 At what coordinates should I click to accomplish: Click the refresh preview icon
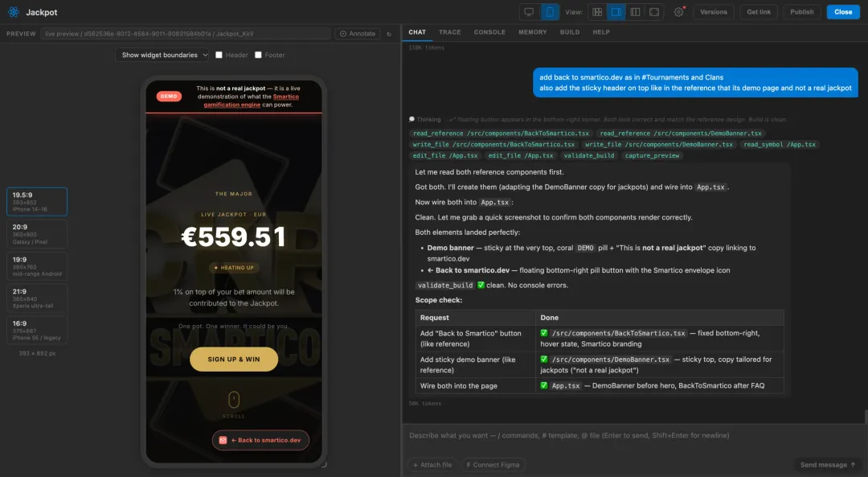pyautogui.click(x=389, y=34)
